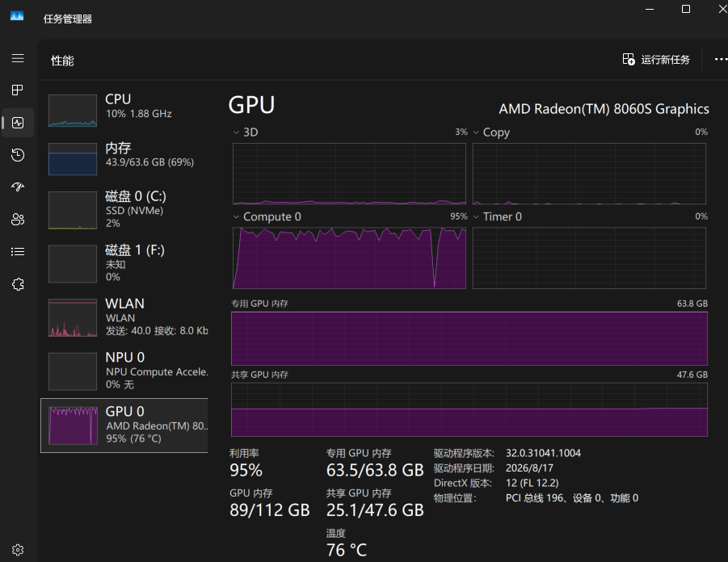Open the Users page icon
This screenshot has height=562, width=728.
(18, 219)
